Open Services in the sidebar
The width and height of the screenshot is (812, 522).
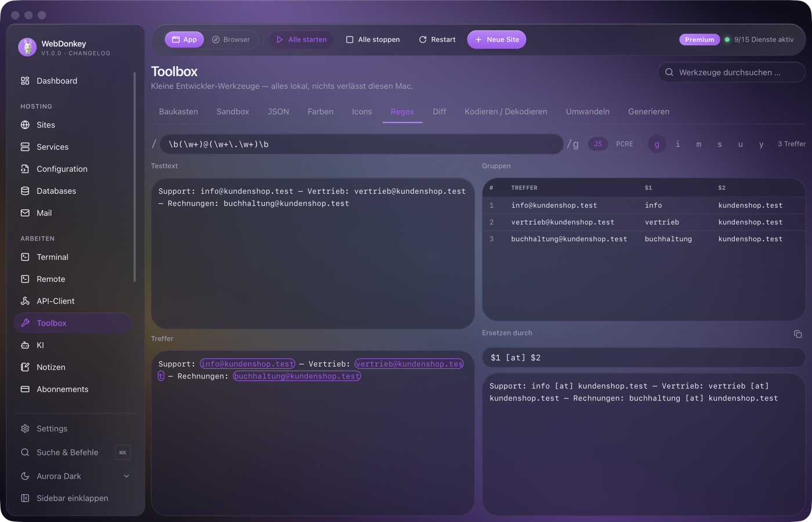coord(73,147)
